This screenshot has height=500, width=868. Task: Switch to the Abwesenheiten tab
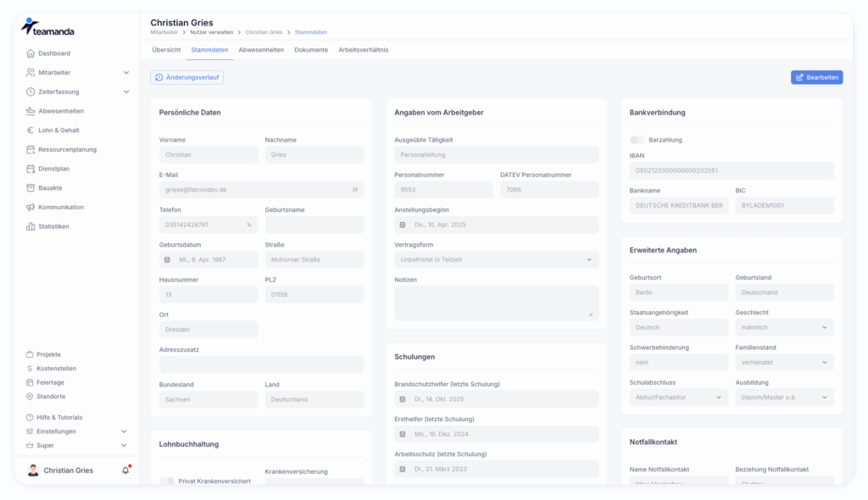261,50
